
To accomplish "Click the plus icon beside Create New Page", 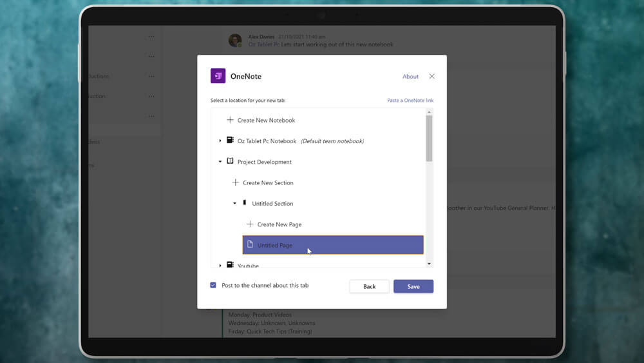I will click(250, 224).
